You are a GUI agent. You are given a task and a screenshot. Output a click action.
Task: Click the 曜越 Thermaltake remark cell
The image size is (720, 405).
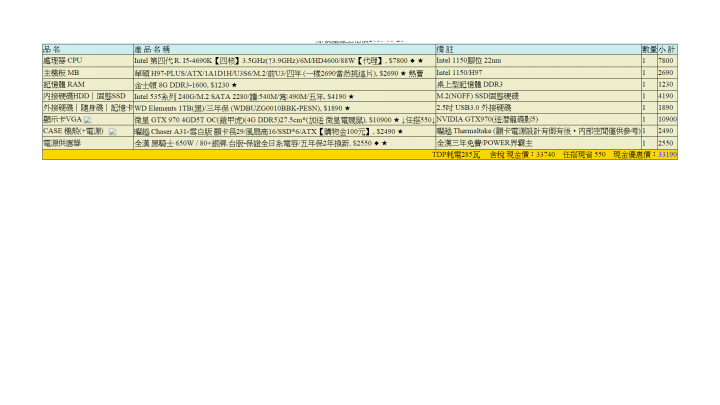(x=538, y=131)
